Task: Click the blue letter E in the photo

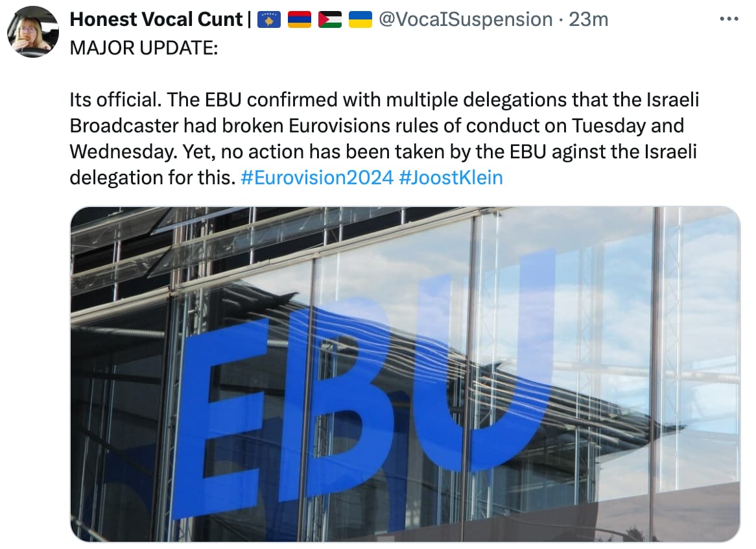Action: click(220, 415)
